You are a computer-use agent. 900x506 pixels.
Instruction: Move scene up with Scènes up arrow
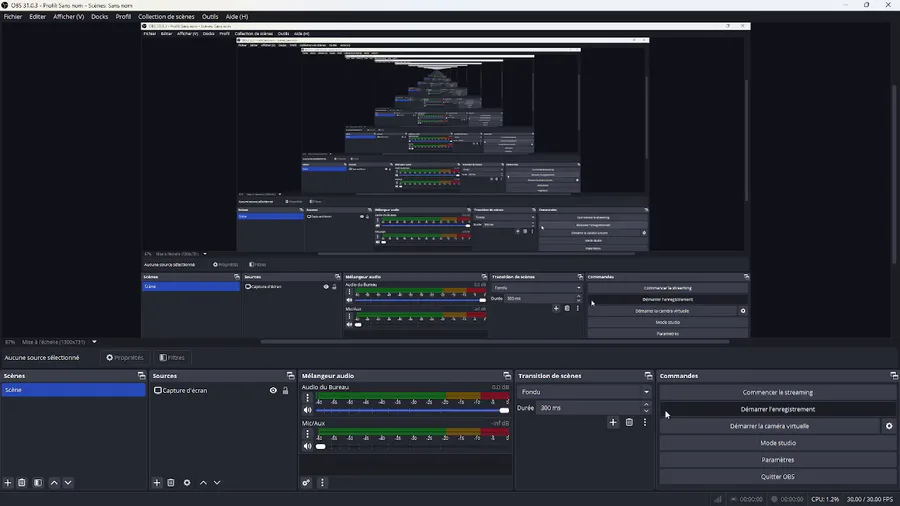[54, 482]
